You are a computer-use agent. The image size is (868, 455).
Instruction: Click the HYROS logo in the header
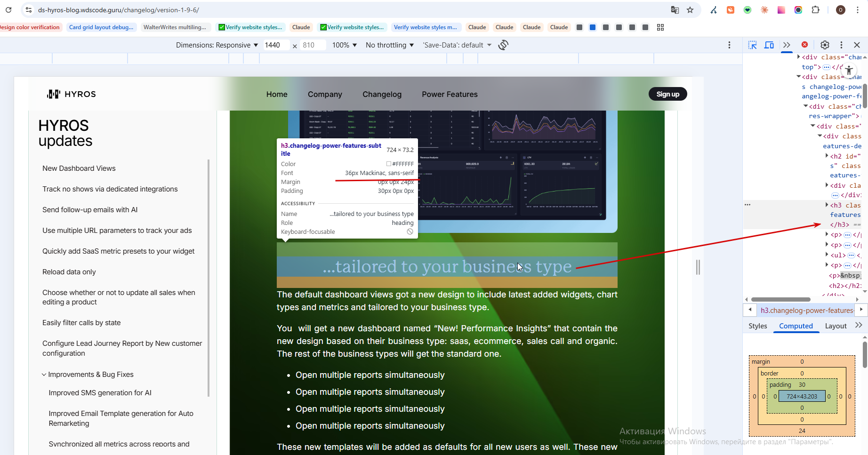(72, 94)
